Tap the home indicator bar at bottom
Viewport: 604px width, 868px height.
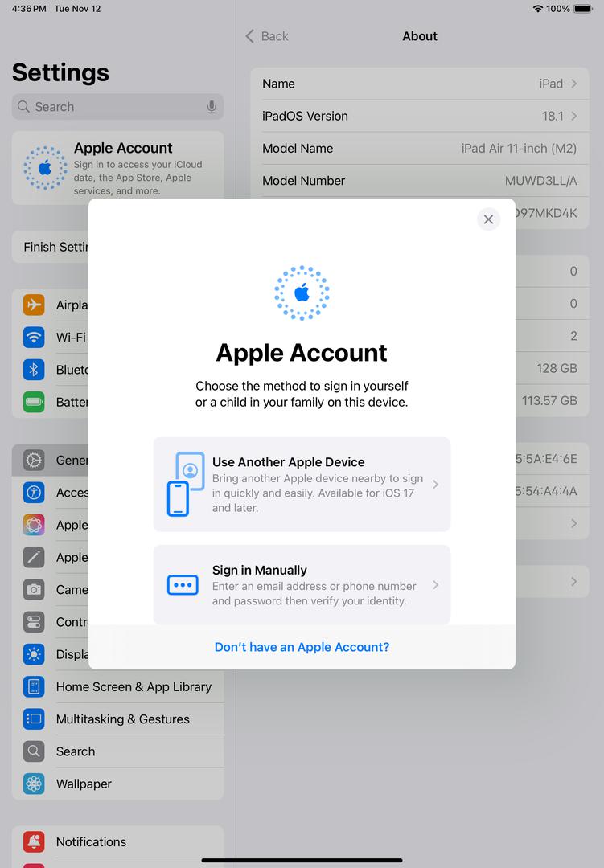point(302,860)
